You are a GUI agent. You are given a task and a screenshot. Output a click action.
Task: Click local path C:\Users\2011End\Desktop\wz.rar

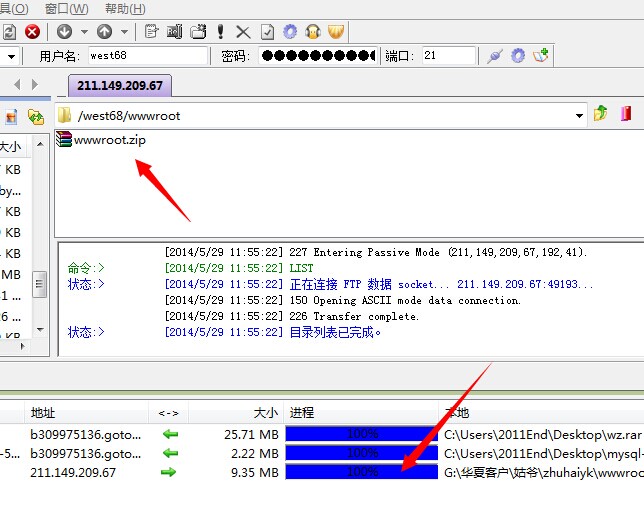coord(543,434)
